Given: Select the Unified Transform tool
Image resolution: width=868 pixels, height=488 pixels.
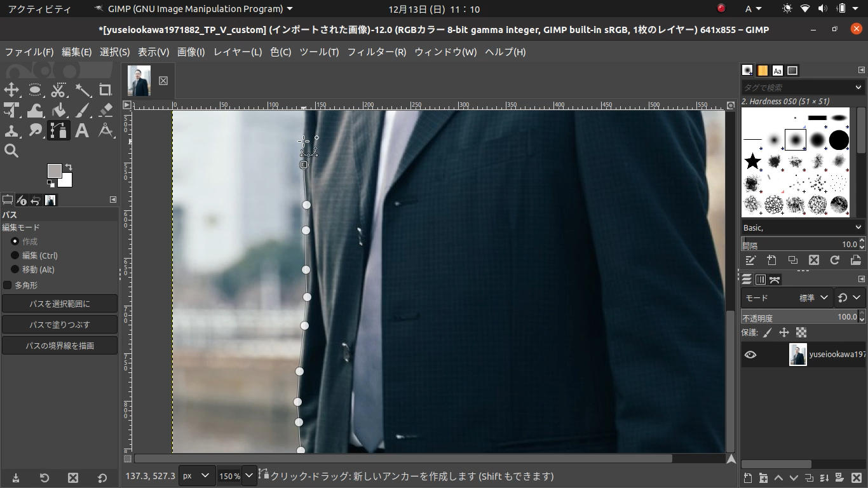Looking at the screenshot, I should tap(11, 110).
